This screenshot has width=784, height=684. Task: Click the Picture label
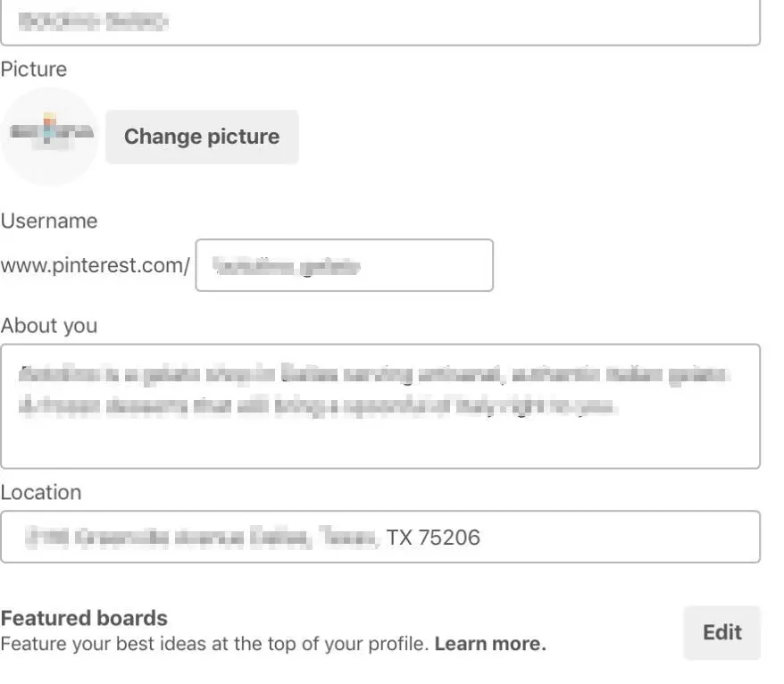pos(34,69)
